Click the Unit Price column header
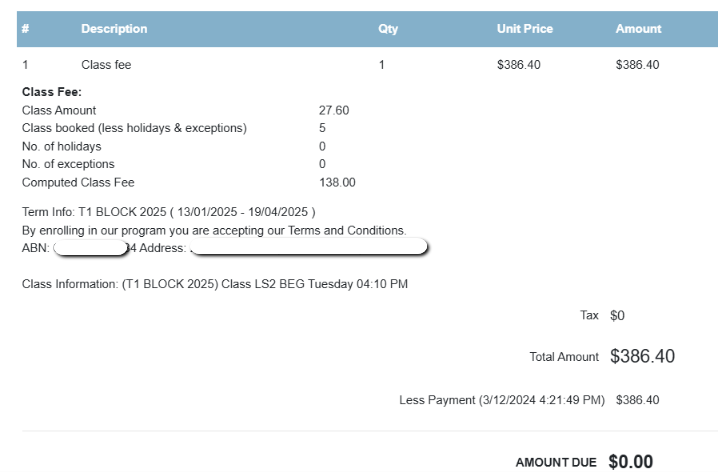This screenshot has width=718, height=472. click(x=524, y=29)
